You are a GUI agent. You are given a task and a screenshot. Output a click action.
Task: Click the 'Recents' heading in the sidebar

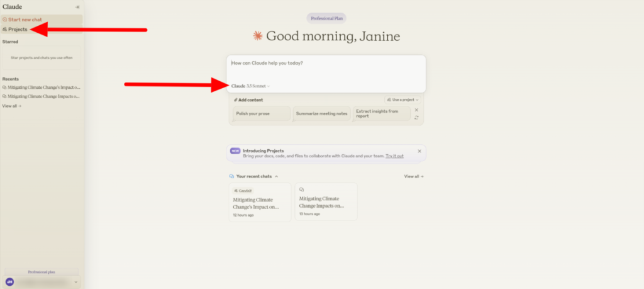(x=10, y=79)
